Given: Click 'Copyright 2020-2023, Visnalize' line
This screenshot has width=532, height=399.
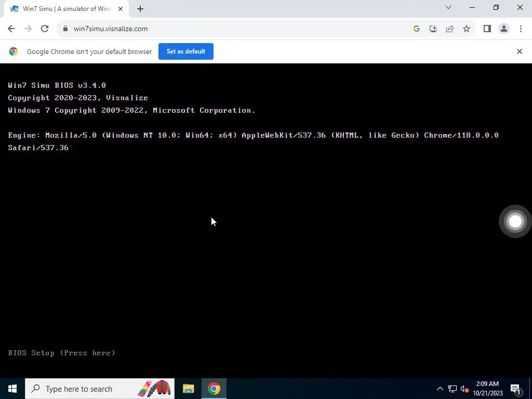Looking at the screenshot, I should click(x=78, y=98).
